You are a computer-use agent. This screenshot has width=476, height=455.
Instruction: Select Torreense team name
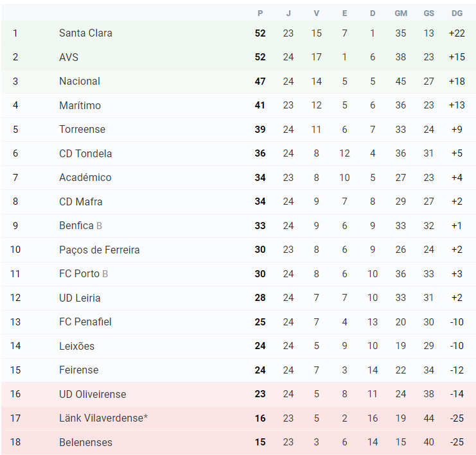[x=82, y=129]
